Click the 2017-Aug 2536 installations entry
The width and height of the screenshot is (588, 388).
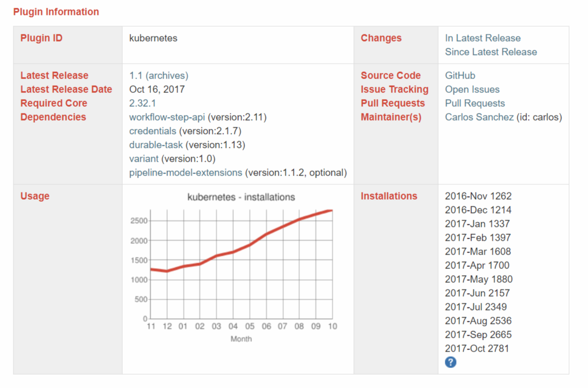[x=478, y=321]
